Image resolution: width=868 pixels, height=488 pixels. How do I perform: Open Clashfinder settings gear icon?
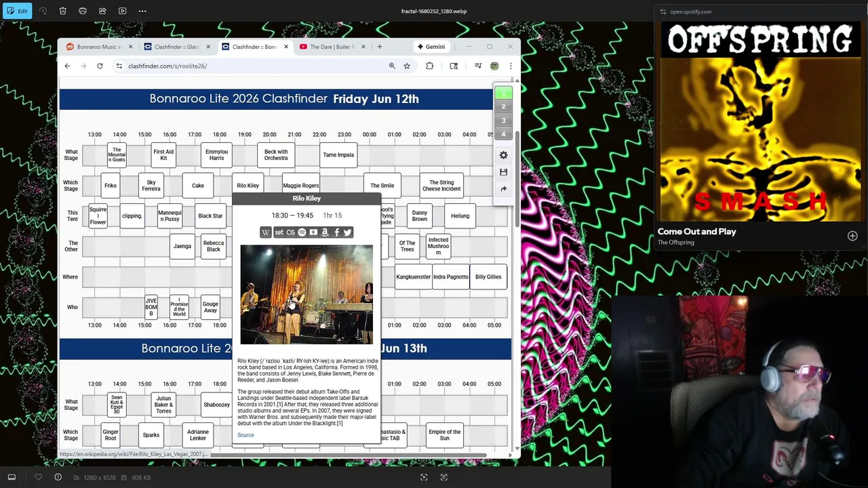(x=503, y=155)
